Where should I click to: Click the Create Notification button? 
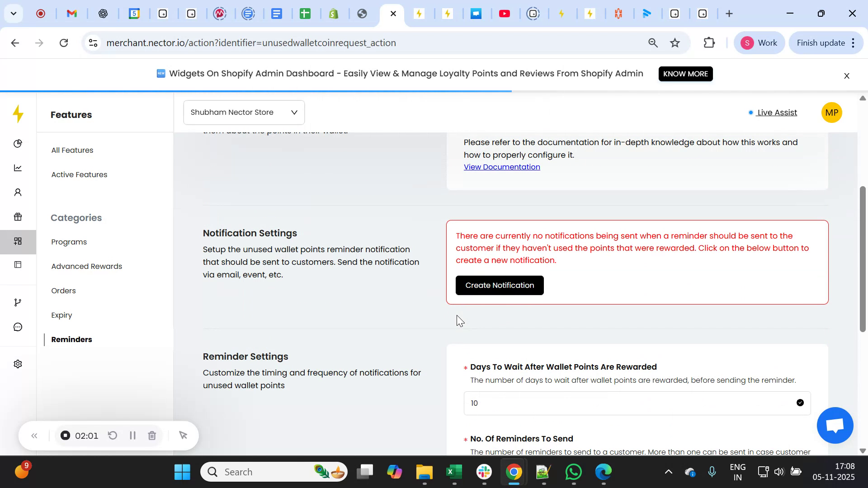point(499,285)
